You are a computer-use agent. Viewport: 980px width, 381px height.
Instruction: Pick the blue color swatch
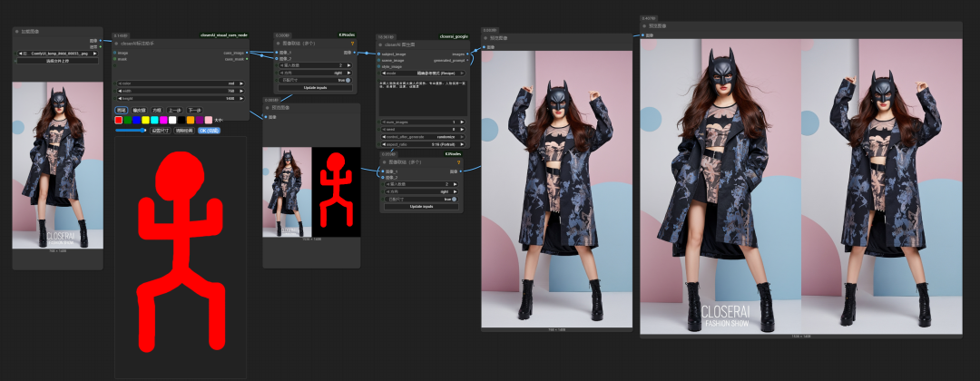tap(136, 120)
